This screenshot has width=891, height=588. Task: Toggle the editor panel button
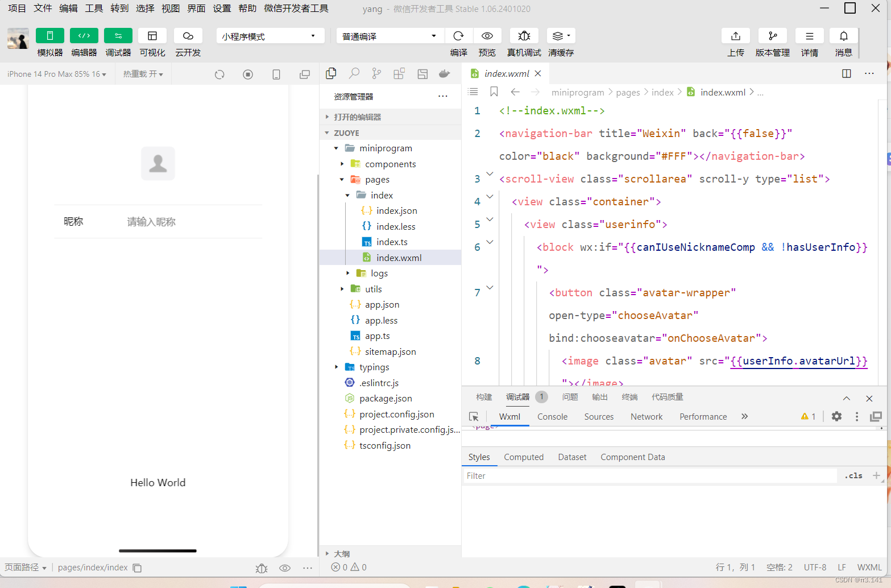point(84,36)
